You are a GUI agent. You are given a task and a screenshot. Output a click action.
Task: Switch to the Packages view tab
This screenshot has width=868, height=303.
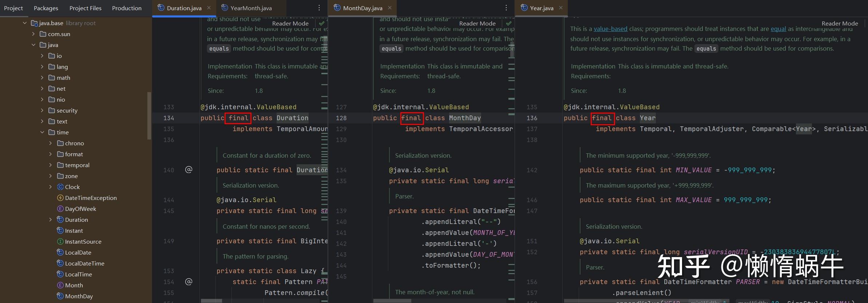pos(46,8)
